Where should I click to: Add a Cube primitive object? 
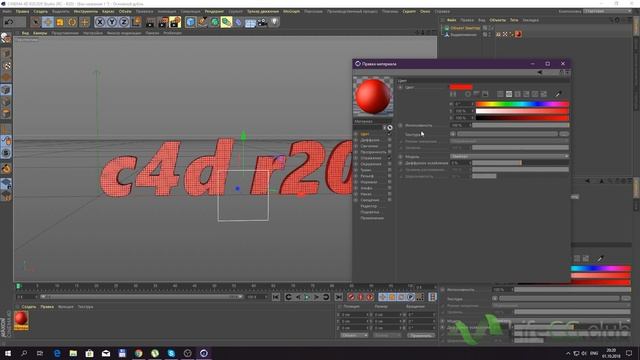pos(191,22)
